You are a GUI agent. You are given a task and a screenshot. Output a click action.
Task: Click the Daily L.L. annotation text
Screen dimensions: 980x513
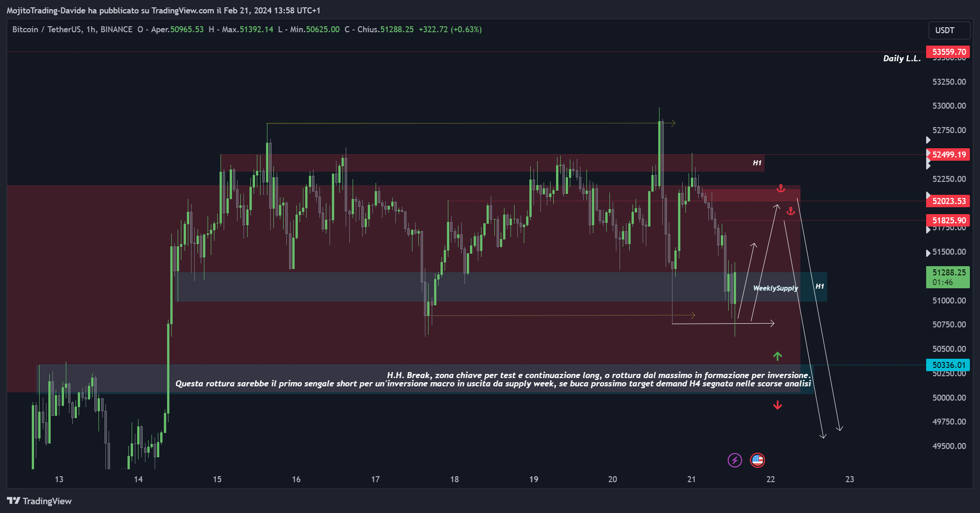[902, 58]
